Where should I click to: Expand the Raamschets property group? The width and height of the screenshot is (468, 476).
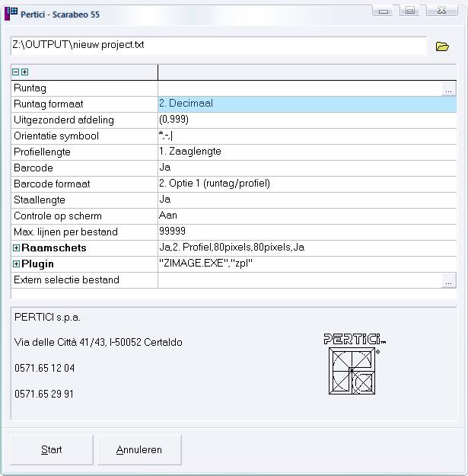17,248
